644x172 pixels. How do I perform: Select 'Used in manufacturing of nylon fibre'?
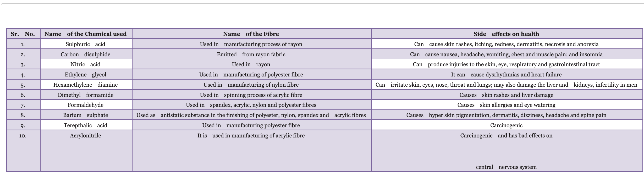[251, 85]
